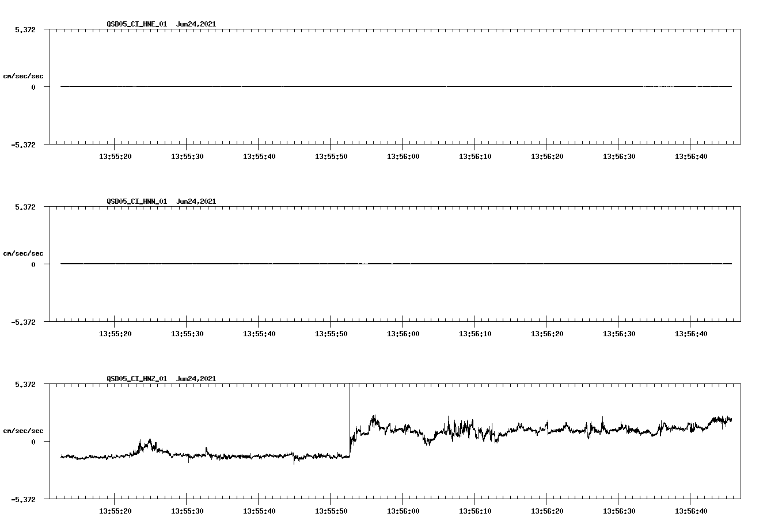Click the 13:55:50 time label under the HNN plot
The image size is (782, 532).
click(x=331, y=333)
